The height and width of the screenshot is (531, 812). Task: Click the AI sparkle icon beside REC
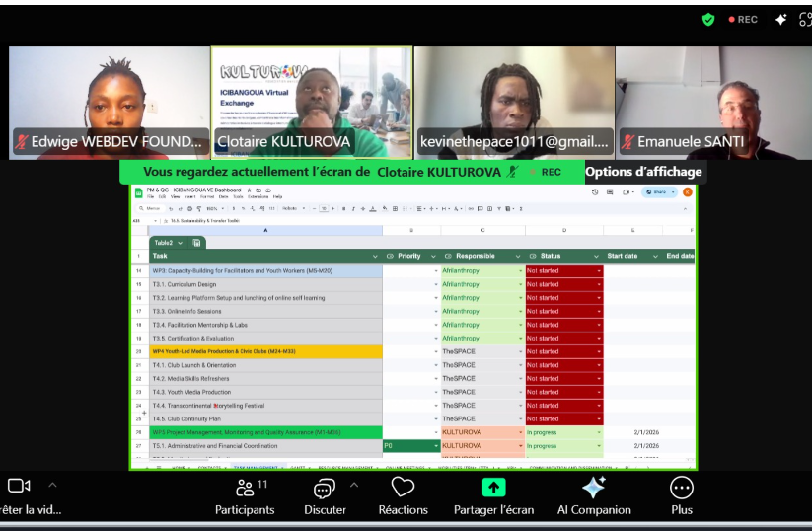780,19
